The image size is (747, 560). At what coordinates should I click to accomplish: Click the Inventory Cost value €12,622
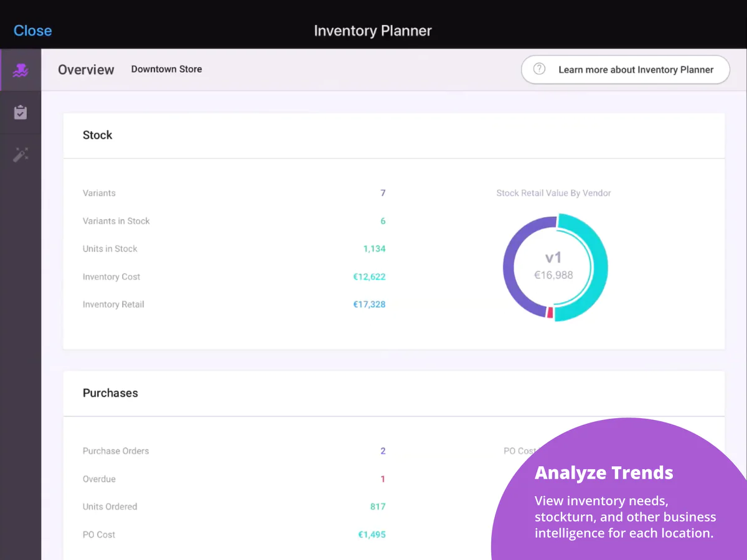[369, 277]
